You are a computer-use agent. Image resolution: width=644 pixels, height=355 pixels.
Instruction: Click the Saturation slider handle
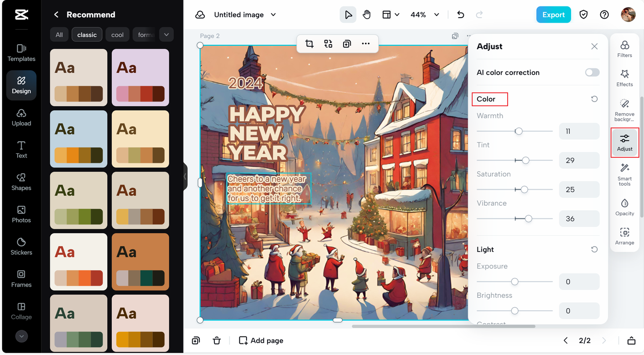(524, 190)
